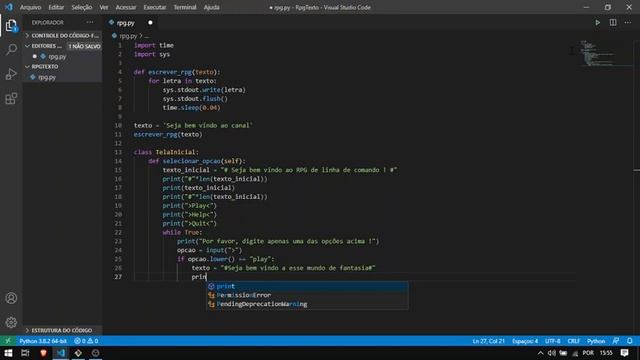Viewport: 640px width, 360px height.
Task: Click Ln 27, Col 21 position indicator
Action: pos(489,341)
